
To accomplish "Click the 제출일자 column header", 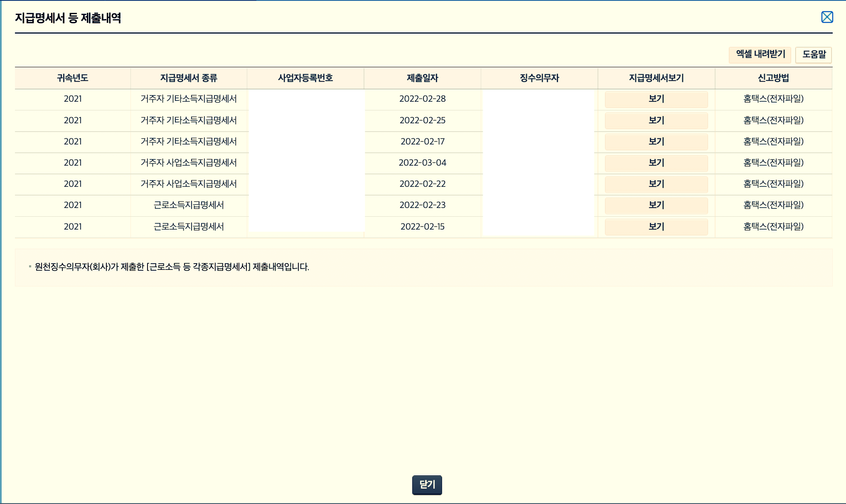I will 422,78.
